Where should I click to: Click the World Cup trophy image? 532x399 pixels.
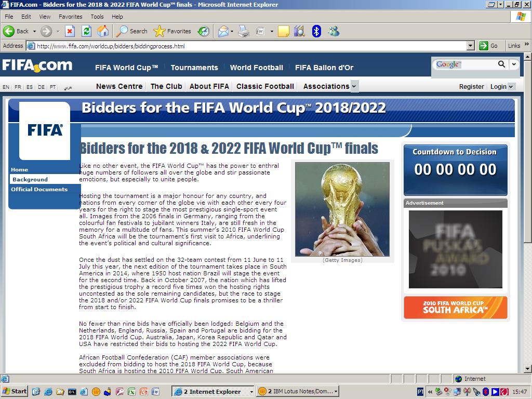point(342,209)
